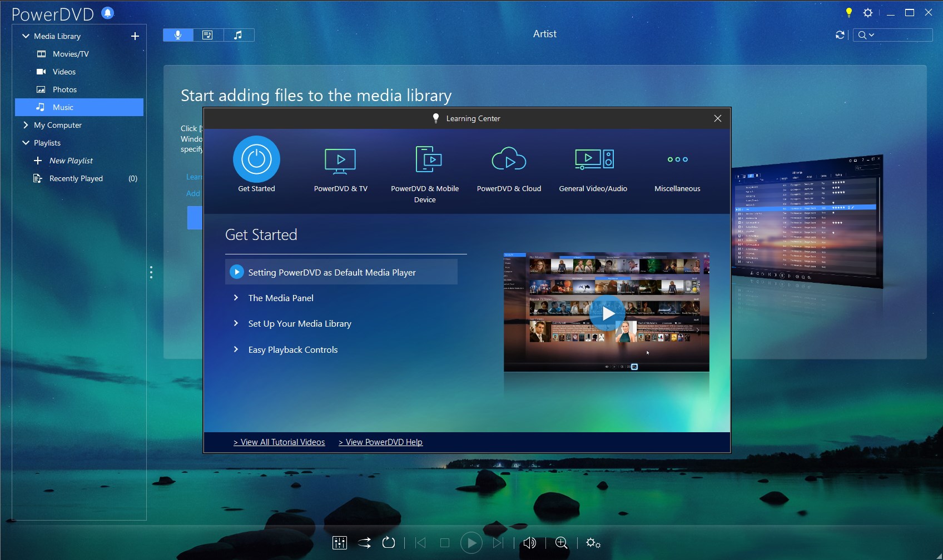Viewport: 943px width, 560px height.
Task: Open Learning Center light bulb in title bar
Action: tap(848, 12)
